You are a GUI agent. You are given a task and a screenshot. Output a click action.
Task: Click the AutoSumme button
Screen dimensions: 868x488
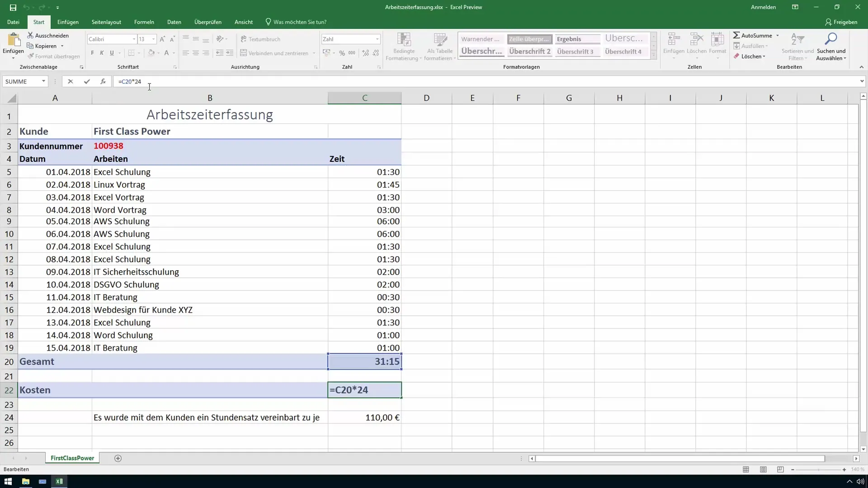click(753, 35)
